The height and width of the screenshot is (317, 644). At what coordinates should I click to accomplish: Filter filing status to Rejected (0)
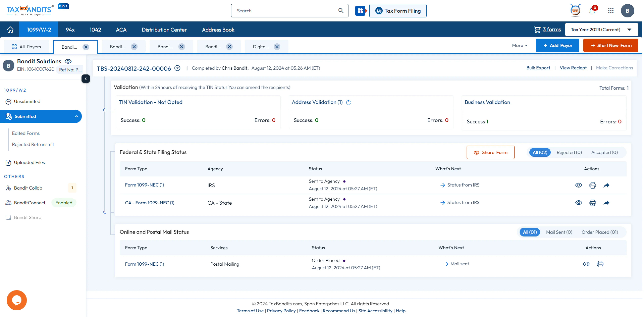pyautogui.click(x=569, y=152)
